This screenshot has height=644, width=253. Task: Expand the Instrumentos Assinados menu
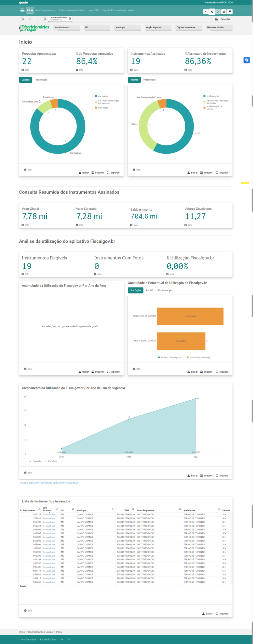tap(72, 10)
